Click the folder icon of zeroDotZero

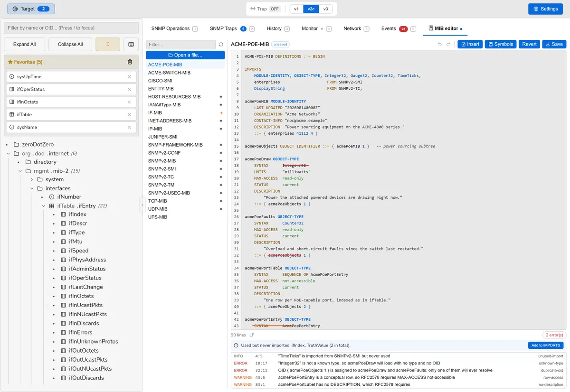(17, 144)
